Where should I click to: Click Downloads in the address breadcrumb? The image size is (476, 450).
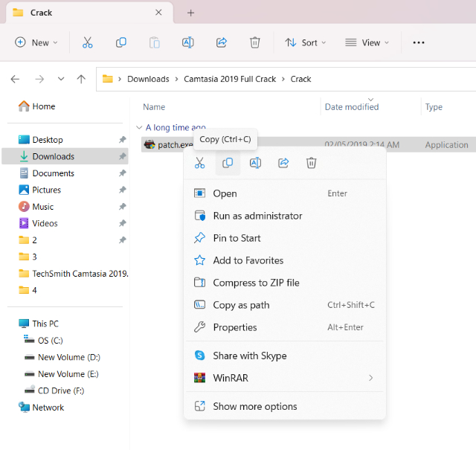148,80
